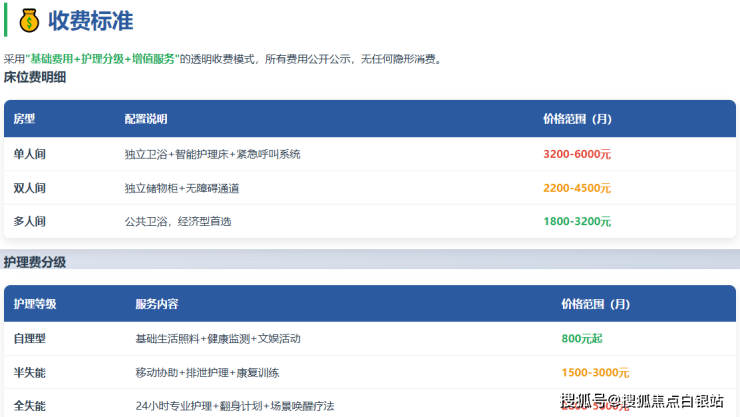Screen dimensions: 740x417
Task: Click the green 800元起 price
Action: tap(585, 339)
